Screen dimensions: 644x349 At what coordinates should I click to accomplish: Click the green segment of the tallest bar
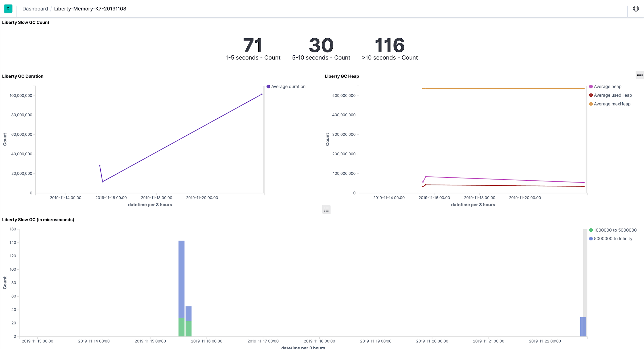point(181,327)
